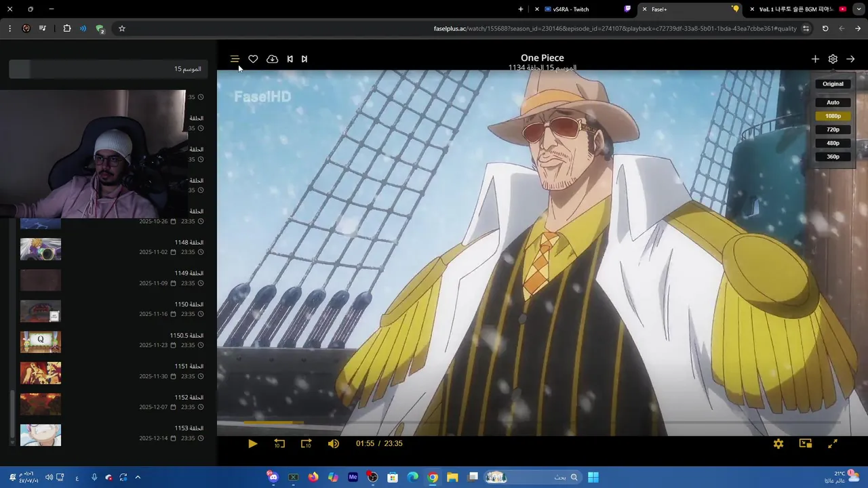The image size is (868, 488).
Task: Click the site settings icon in address bar
Action: click(x=806, y=28)
